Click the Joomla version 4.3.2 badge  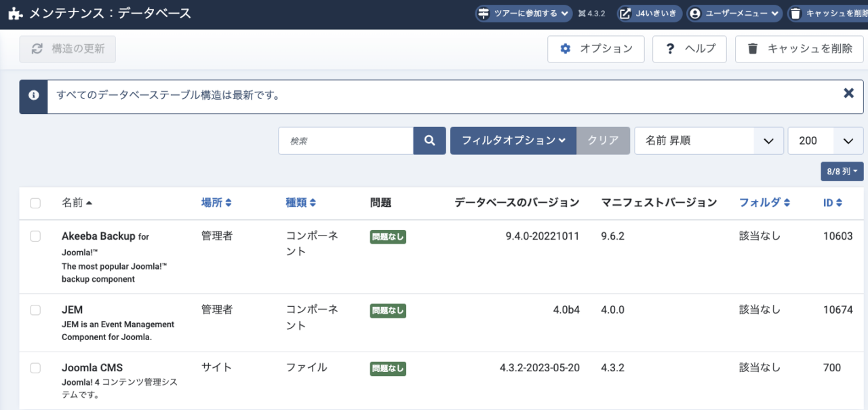[x=592, y=14]
